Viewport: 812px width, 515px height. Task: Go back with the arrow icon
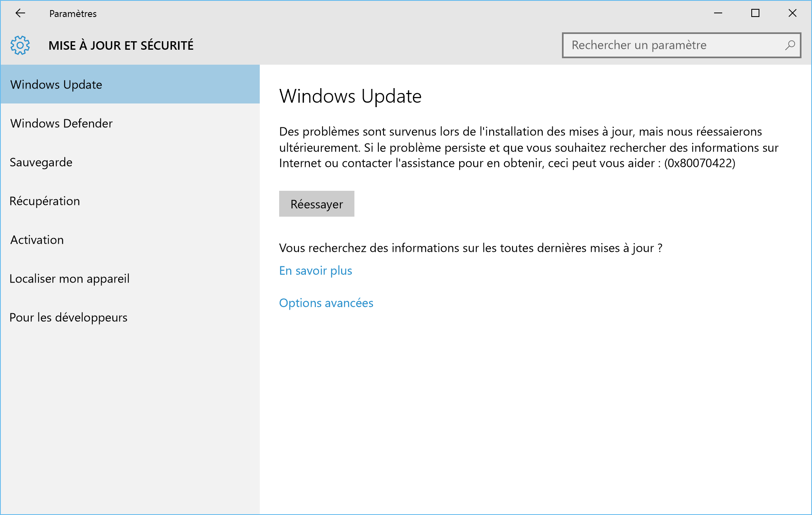coord(20,13)
